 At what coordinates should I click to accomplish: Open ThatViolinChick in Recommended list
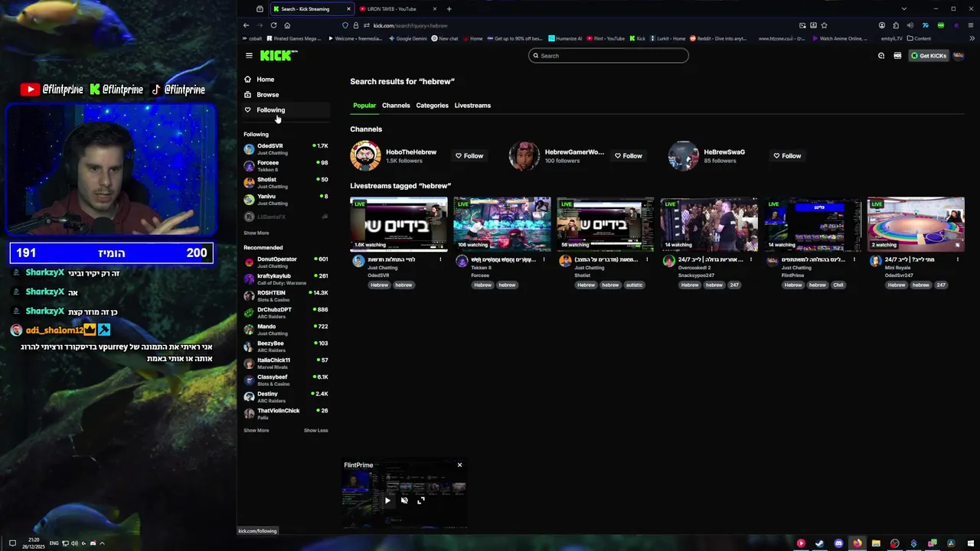(x=286, y=413)
